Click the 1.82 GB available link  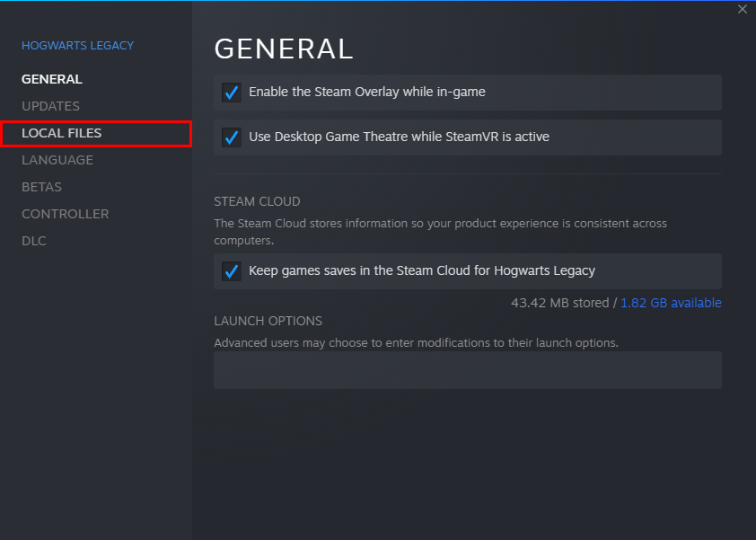[x=671, y=303]
